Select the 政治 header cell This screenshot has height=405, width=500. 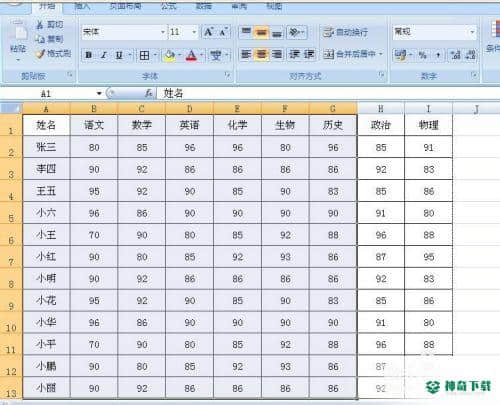[381, 125]
